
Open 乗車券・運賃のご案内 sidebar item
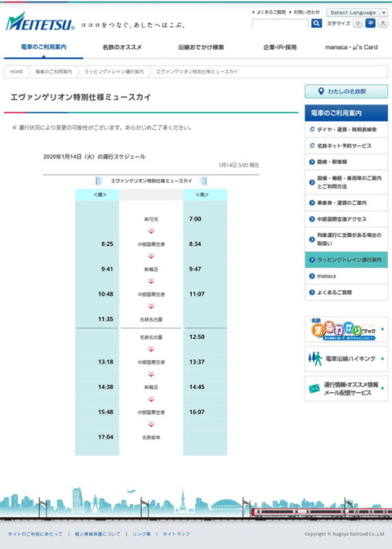click(x=346, y=203)
